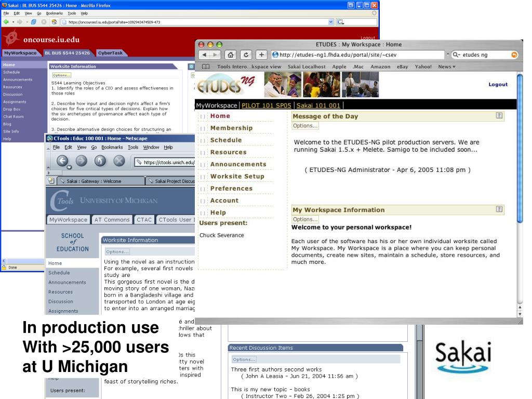
Task: Click the lock icon in Firefox status bar
Action: pos(4,268)
